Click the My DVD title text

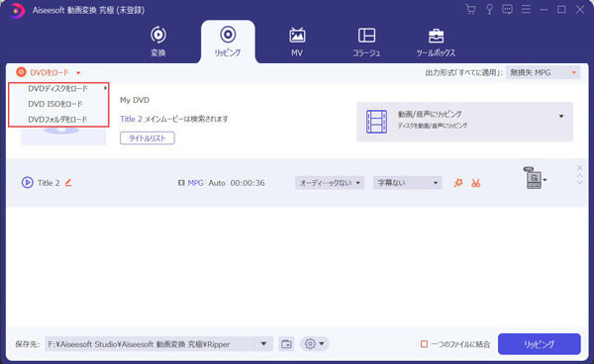click(x=135, y=100)
